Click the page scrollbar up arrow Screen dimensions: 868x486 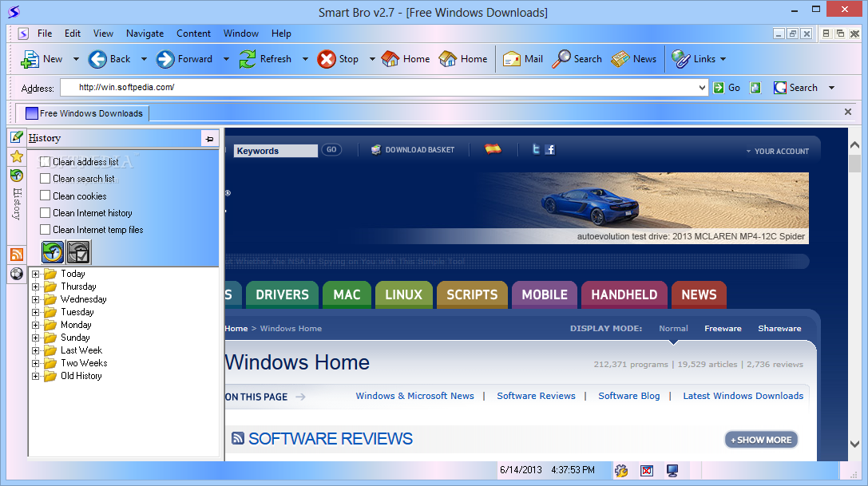coord(854,145)
